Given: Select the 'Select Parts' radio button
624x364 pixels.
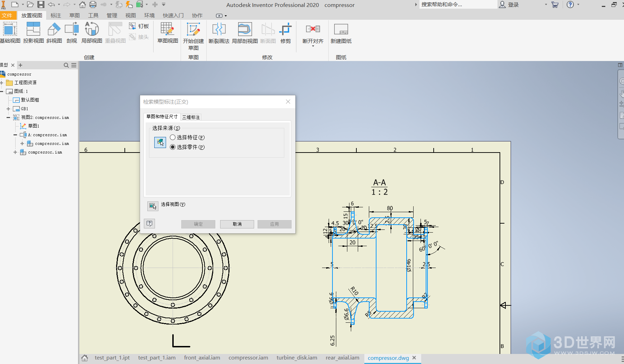Looking at the screenshot, I should [173, 147].
